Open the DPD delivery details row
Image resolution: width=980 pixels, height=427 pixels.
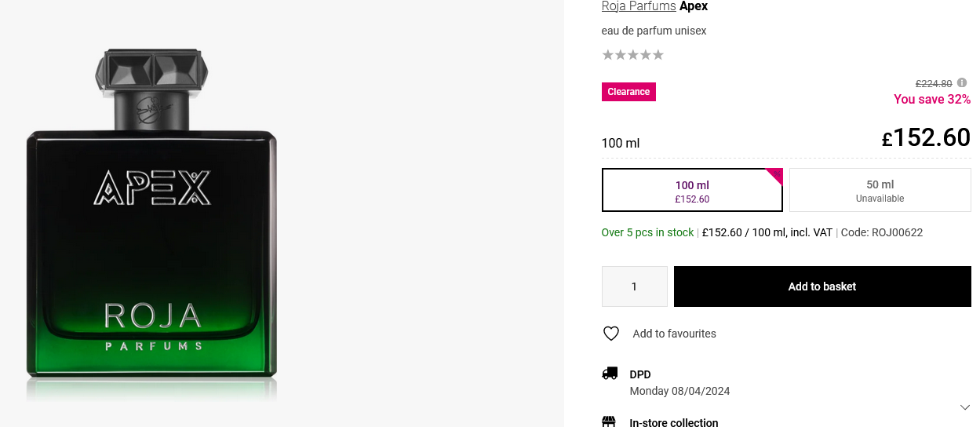[641, 374]
